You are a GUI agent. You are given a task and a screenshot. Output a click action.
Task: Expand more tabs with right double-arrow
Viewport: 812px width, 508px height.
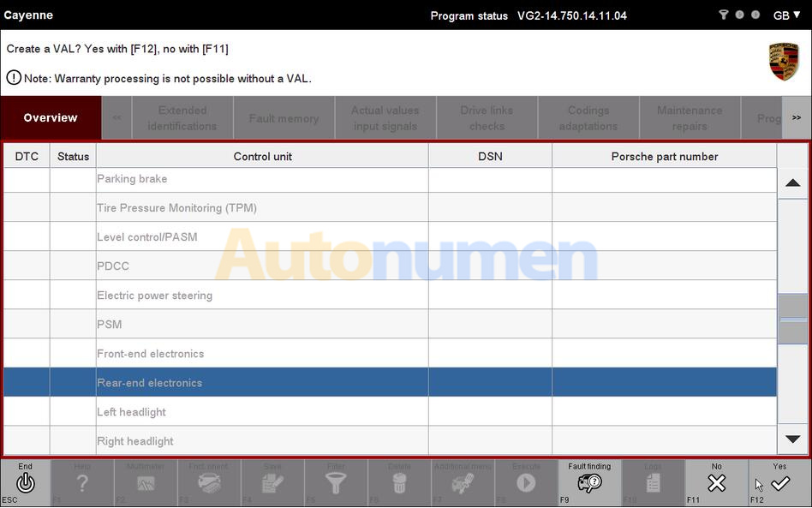[796, 118]
